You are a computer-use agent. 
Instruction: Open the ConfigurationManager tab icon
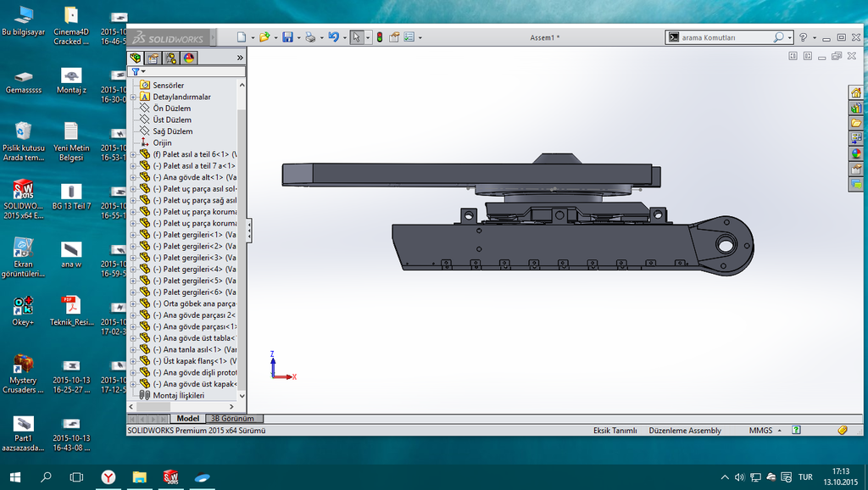tap(170, 58)
